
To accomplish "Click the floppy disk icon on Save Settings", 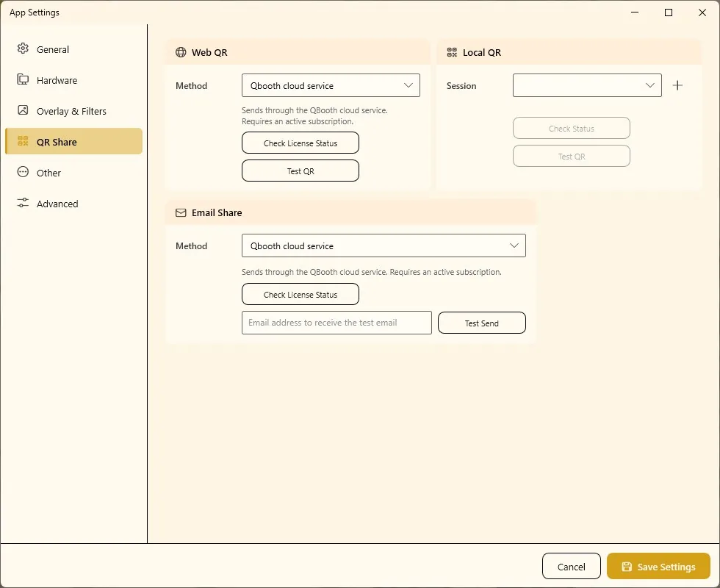I will pyautogui.click(x=627, y=567).
